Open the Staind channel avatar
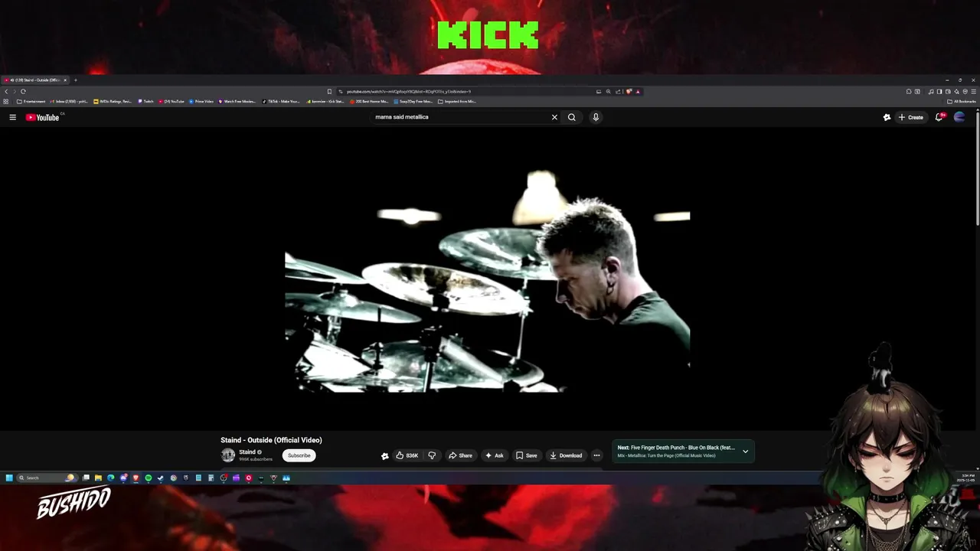Image resolution: width=980 pixels, height=551 pixels. pos(228,455)
